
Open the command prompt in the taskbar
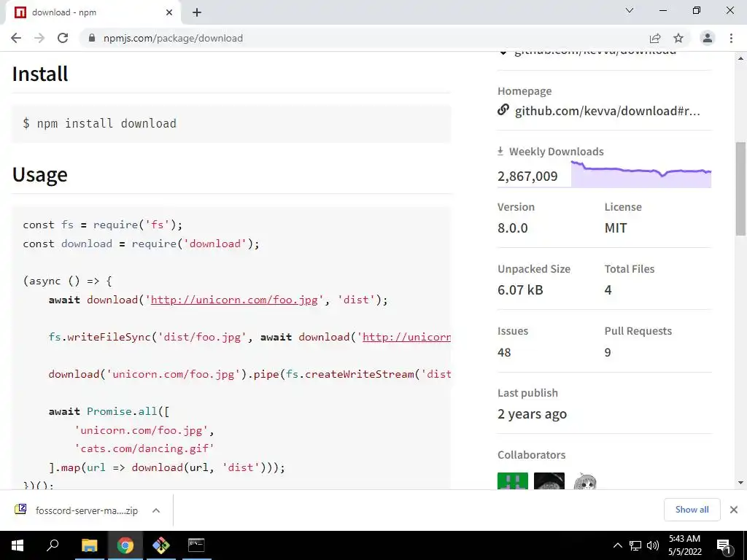click(196, 545)
